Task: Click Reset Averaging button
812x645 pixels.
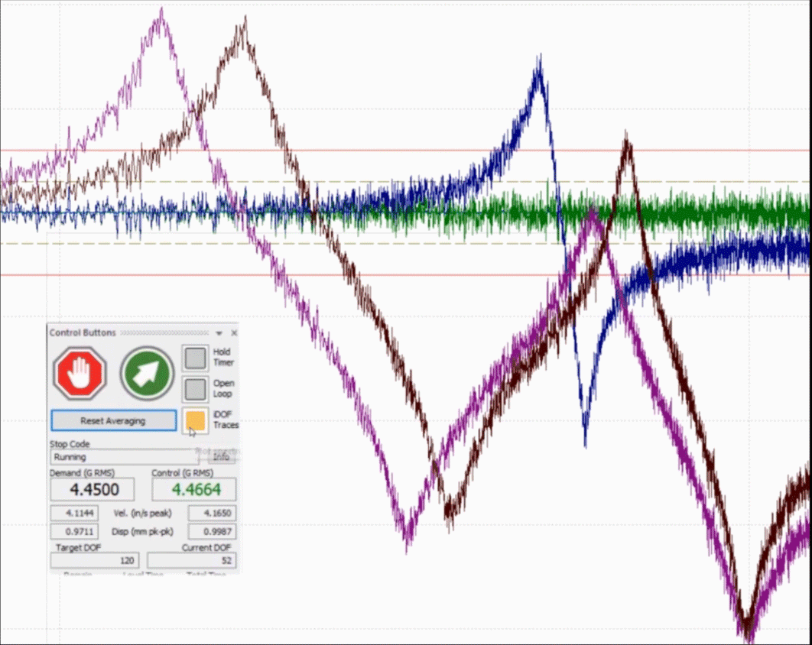Action: 113,420
